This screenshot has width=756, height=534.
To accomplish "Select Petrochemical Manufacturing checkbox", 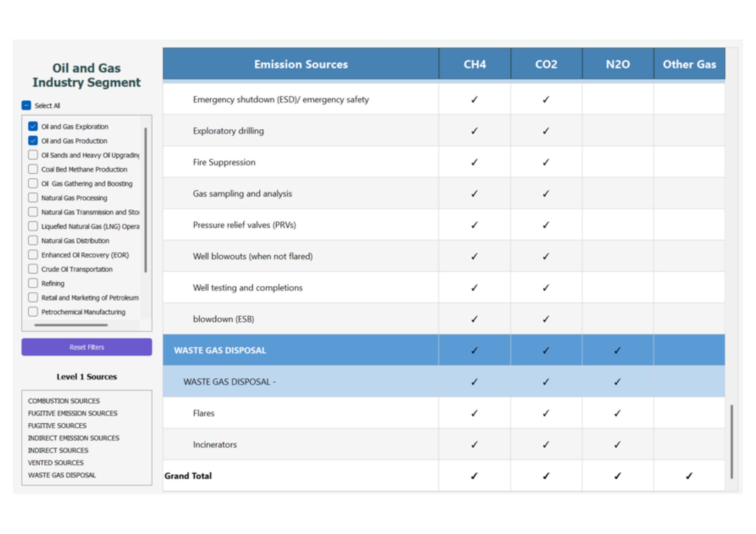I will point(33,312).
